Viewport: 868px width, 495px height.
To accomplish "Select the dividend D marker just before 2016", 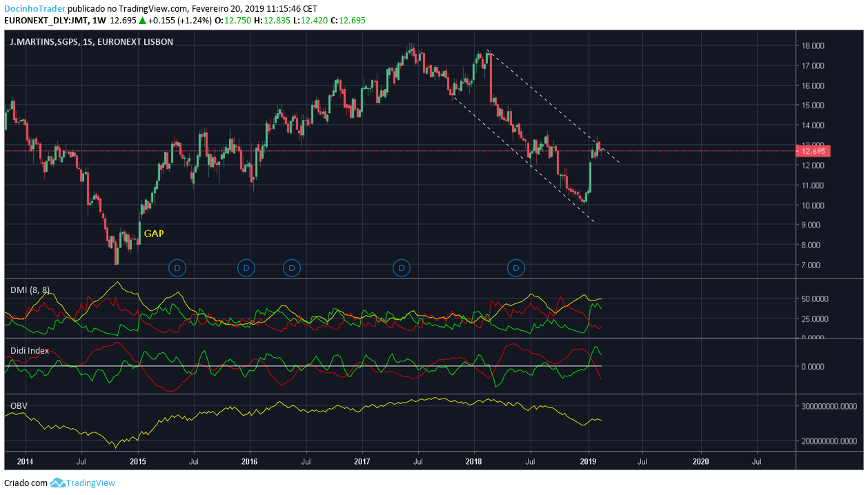I will point(246,267).
